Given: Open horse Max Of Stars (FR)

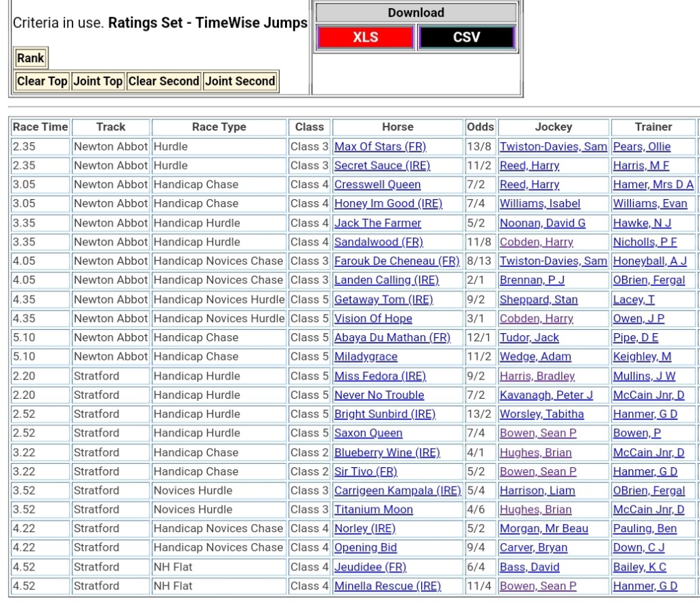Looking at the screenshot, I should (x=380, y=146).
